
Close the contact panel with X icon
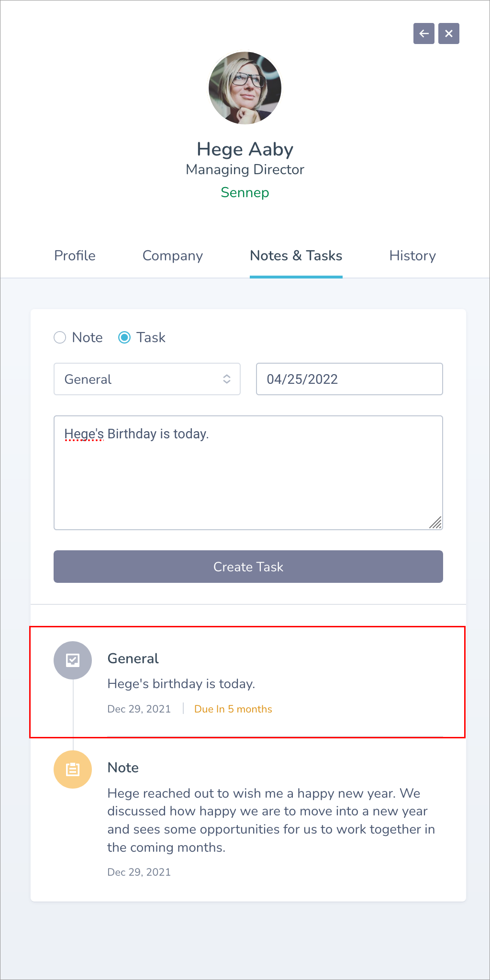click(449, 33)
